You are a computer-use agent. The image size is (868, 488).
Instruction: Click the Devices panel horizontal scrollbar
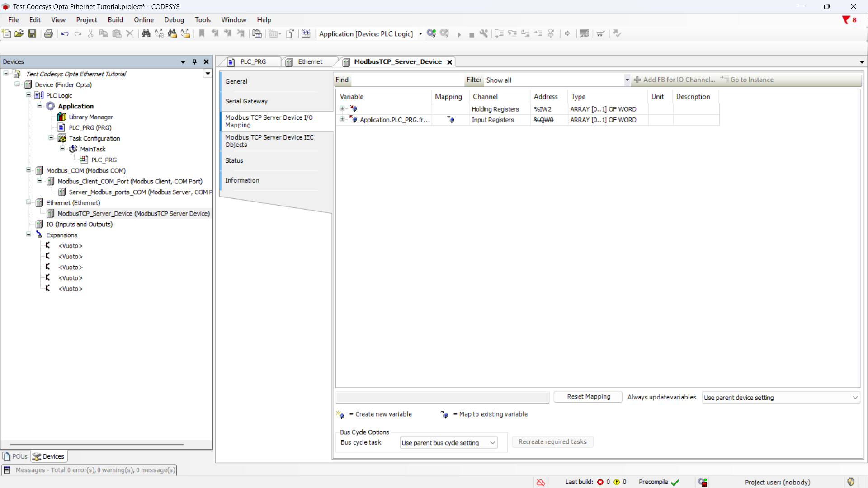coord(97,444)
